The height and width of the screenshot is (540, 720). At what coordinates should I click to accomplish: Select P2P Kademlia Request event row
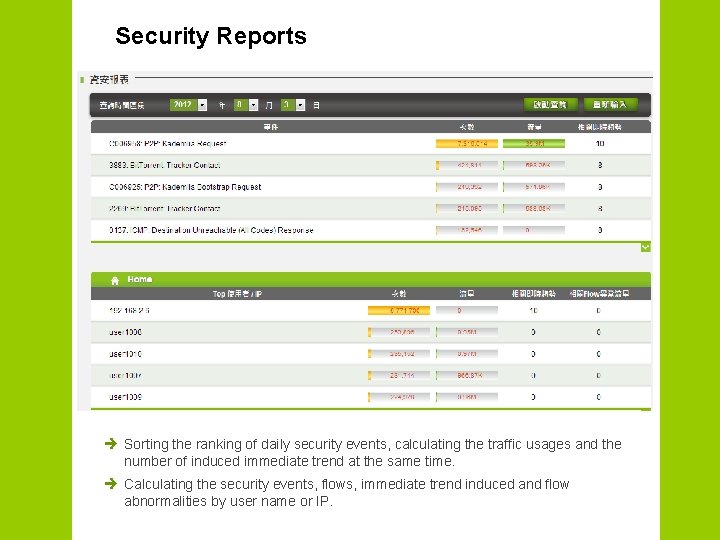[x=371, y=144]
